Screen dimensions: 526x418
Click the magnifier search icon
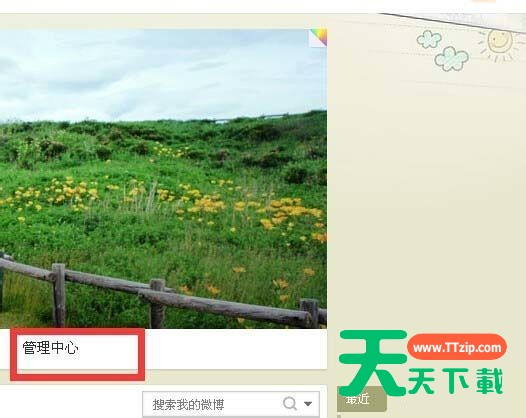point(290,403)
